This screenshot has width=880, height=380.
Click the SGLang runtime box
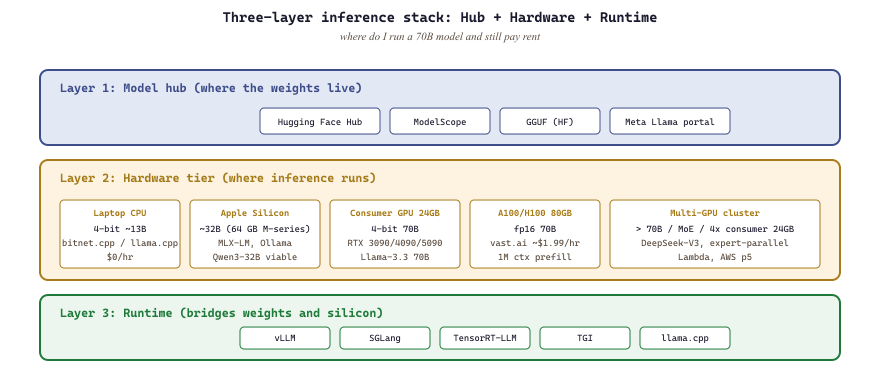(x=385, y=338)
